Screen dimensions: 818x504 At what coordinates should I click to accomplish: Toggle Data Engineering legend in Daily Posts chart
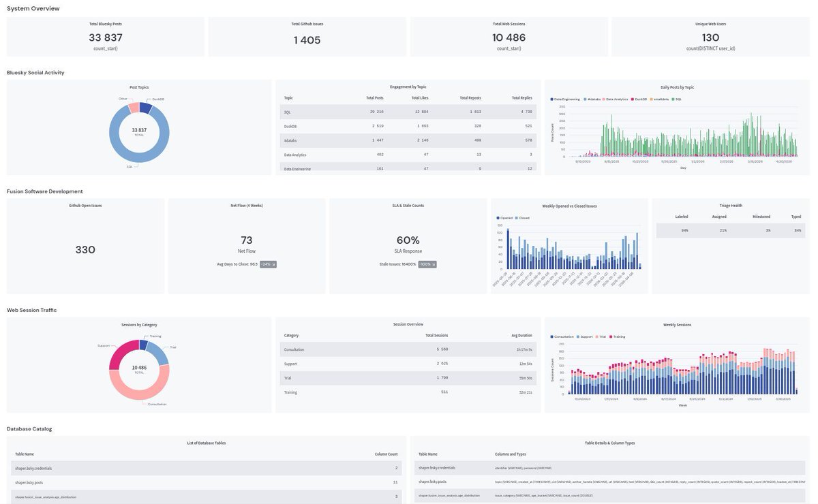coord(565,99)
